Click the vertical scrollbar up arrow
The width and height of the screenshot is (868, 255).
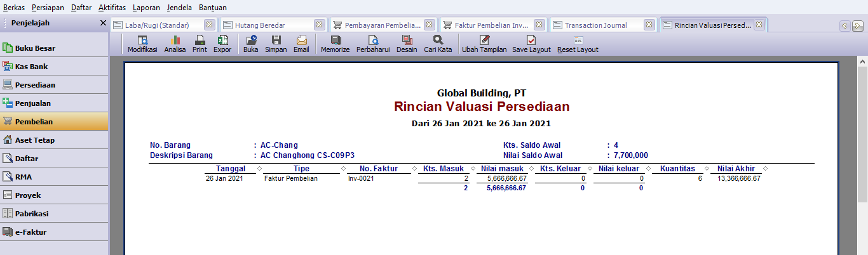[x=863, y=61]
